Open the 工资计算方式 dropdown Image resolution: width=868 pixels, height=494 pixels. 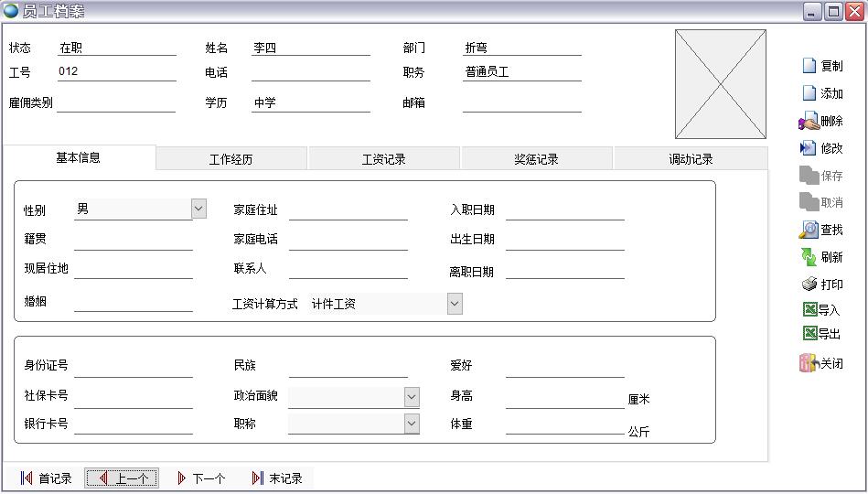pos(455,304)
